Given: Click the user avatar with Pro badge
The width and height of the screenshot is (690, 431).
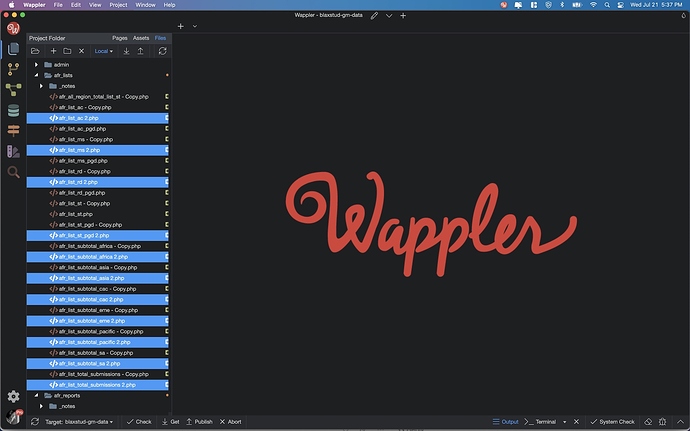Looking at the screenshot, I should click(14, 416).
